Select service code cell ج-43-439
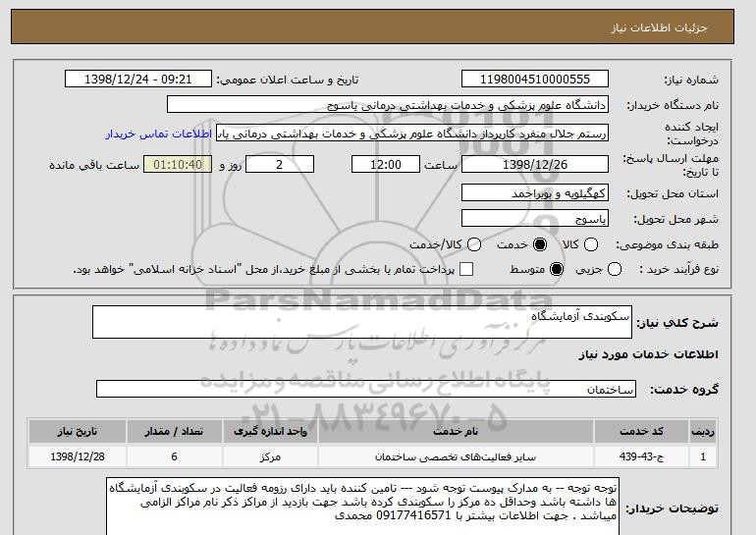756x535 pixels. pyautogui.click(x=641, y=455)
